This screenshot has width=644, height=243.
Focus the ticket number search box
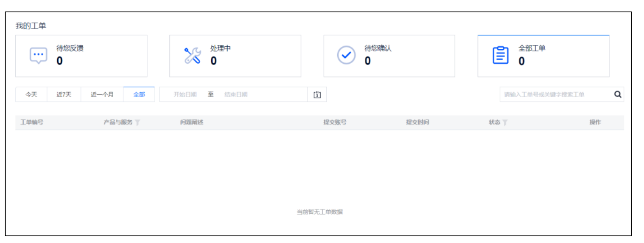tap(557, 94)
